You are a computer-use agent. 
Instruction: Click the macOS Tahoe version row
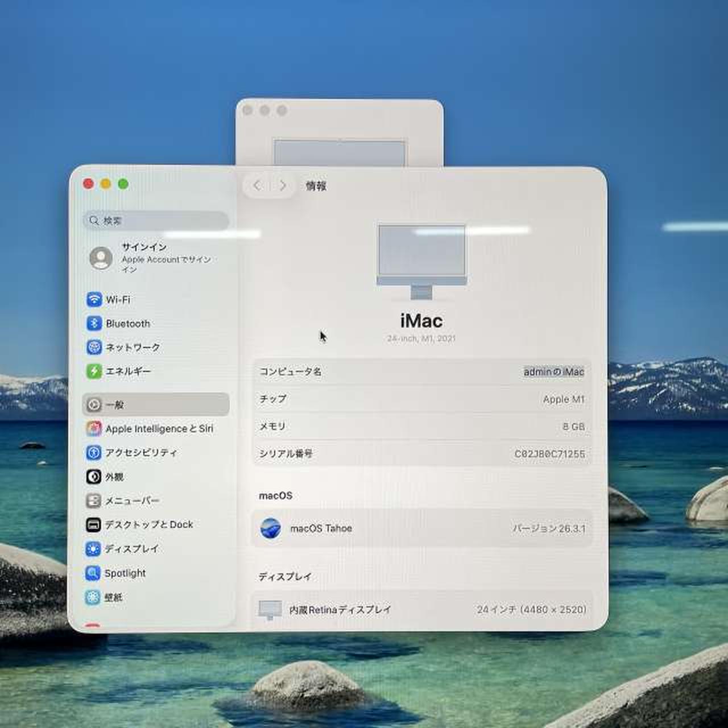click(x=421, y=528)
